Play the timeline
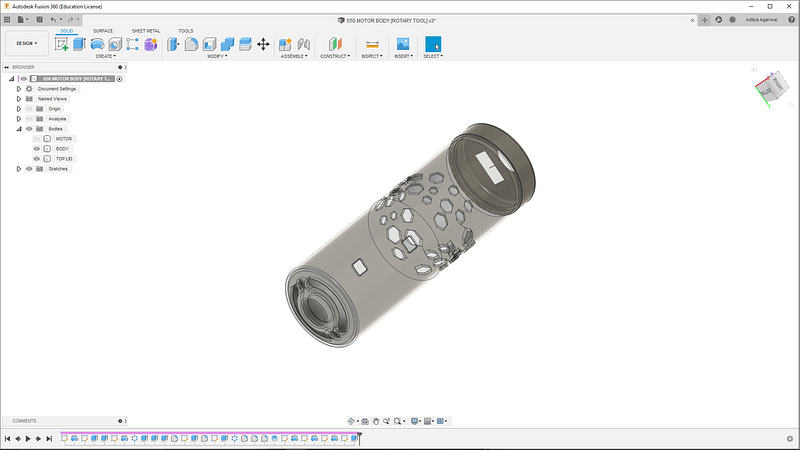The width and height of the screenshot is (800, 450). (28, 439)
